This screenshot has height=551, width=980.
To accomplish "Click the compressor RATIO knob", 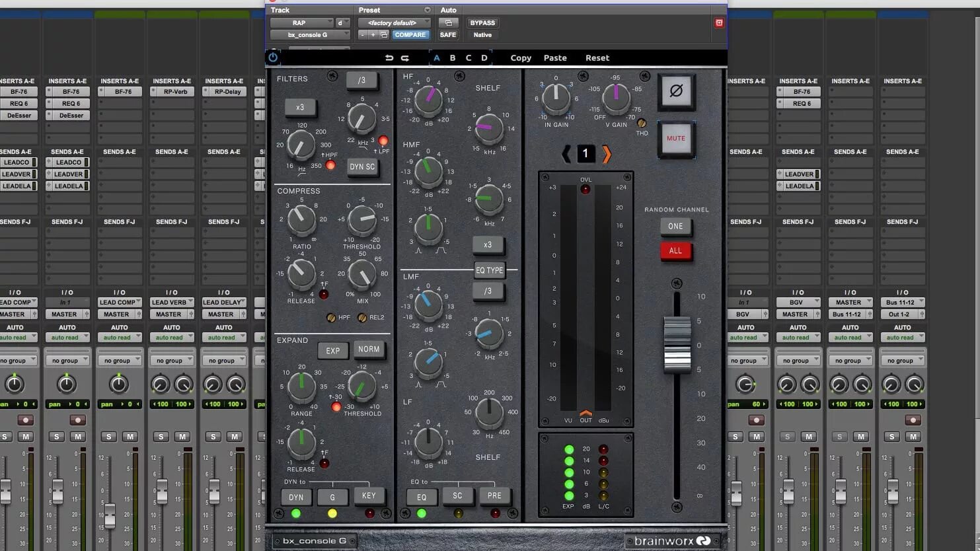I will point(302,220).
